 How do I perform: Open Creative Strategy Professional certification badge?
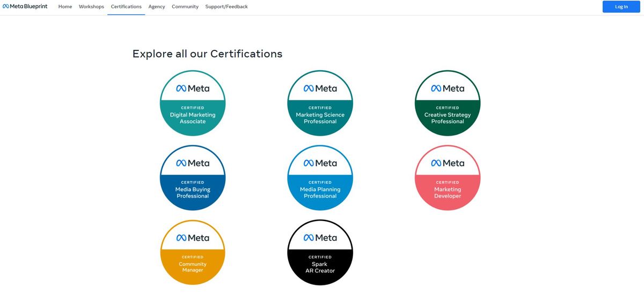tap(448, 103)
